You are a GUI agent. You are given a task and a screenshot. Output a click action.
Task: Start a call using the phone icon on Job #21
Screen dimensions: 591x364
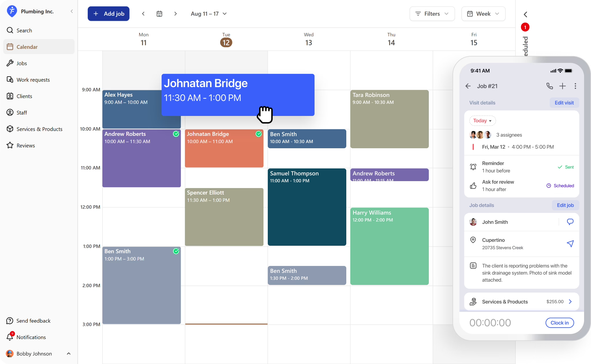click(549, 86)
